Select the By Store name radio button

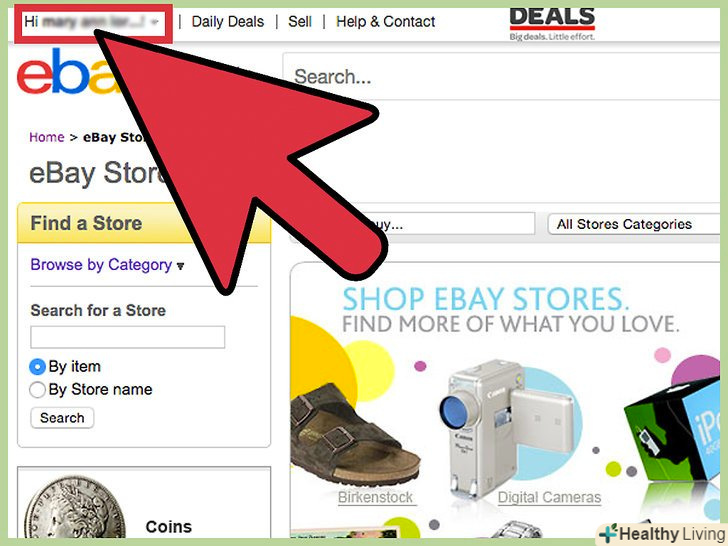[x=37, y=390]
